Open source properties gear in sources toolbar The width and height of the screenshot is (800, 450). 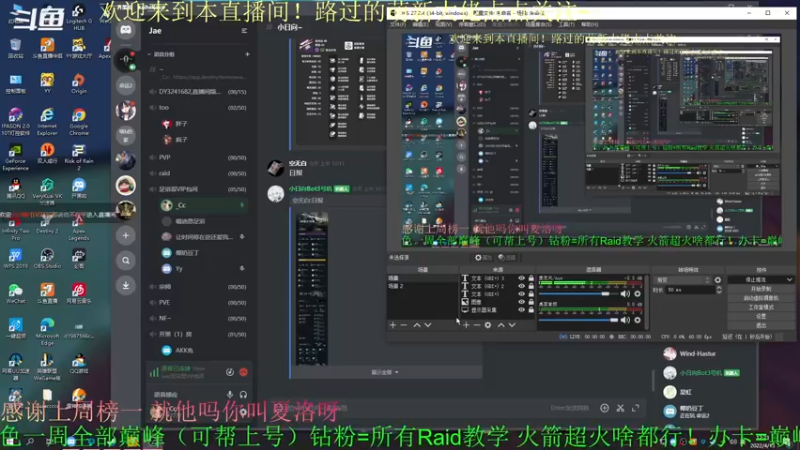(x=488, y=325)
